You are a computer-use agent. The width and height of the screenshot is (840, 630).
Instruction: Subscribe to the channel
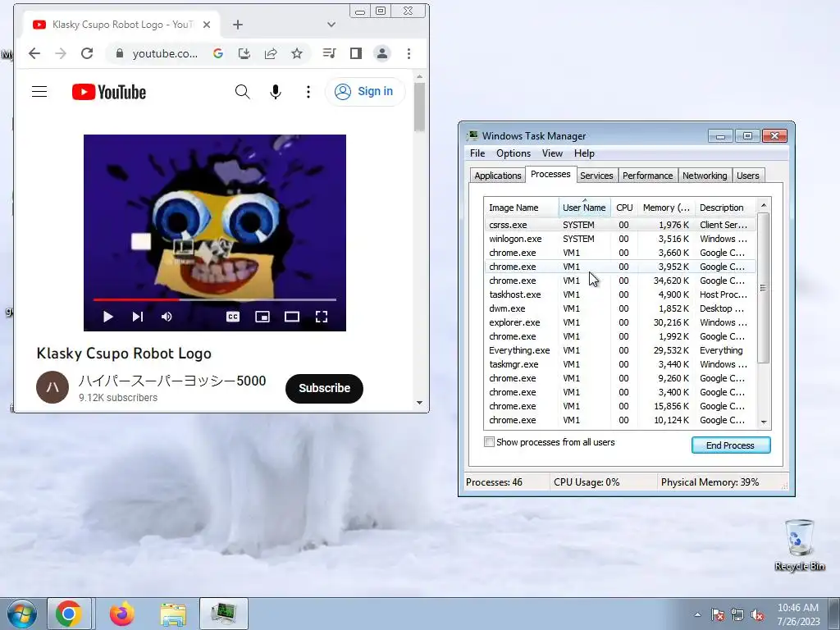click(324, 388)
